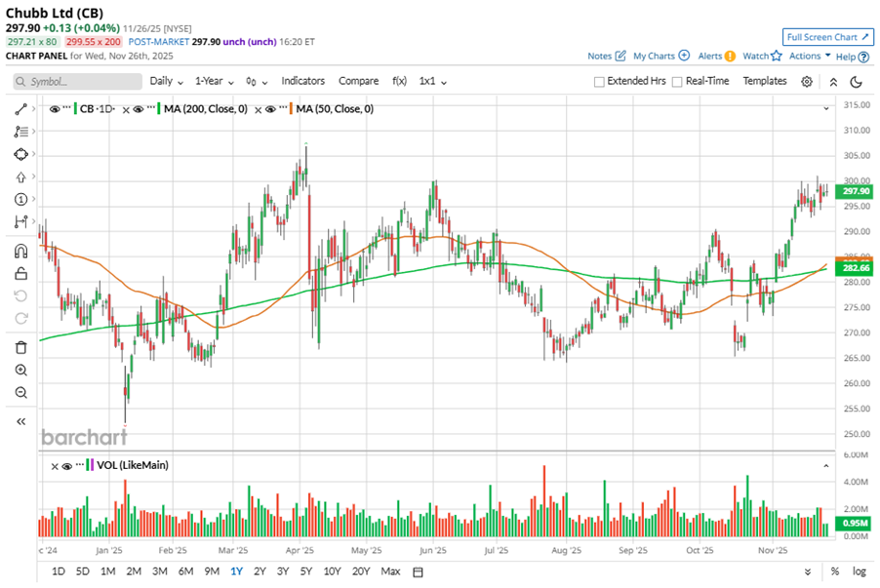Open the Indicators menu
Viewport: 880px width, 588px height.
pos(303,81)
